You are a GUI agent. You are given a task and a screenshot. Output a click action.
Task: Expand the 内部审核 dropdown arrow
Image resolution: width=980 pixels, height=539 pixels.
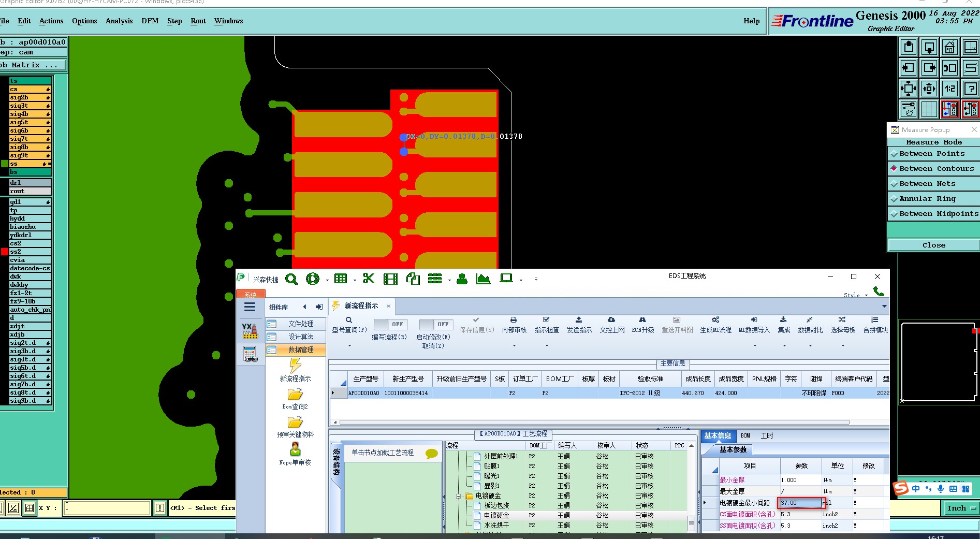pos(514,345)
